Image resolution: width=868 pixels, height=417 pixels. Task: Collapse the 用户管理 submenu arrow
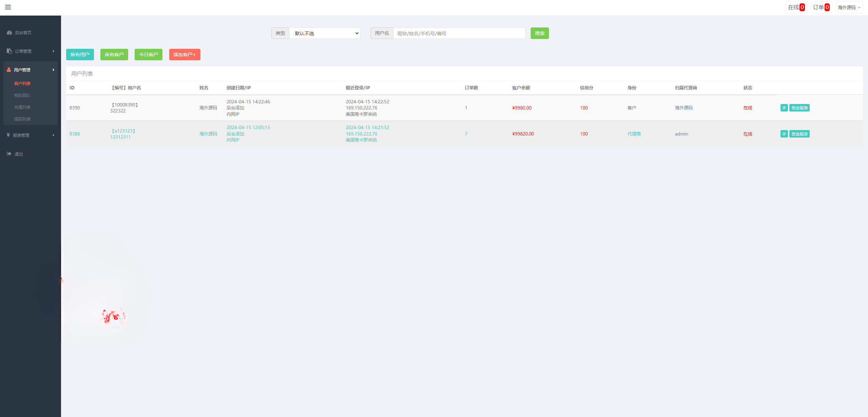pos(53,70)
